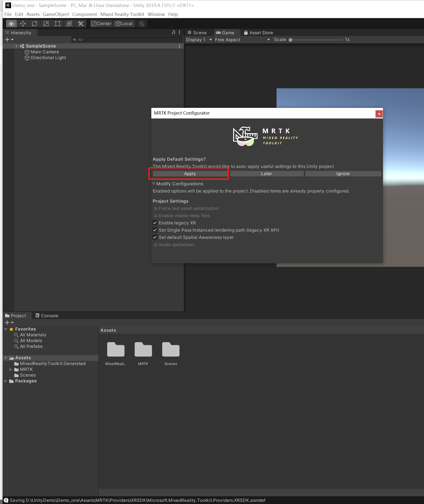Collapse the Modify Configurations section
Viewport: 424px width, 504px height.
click(154, 184)
